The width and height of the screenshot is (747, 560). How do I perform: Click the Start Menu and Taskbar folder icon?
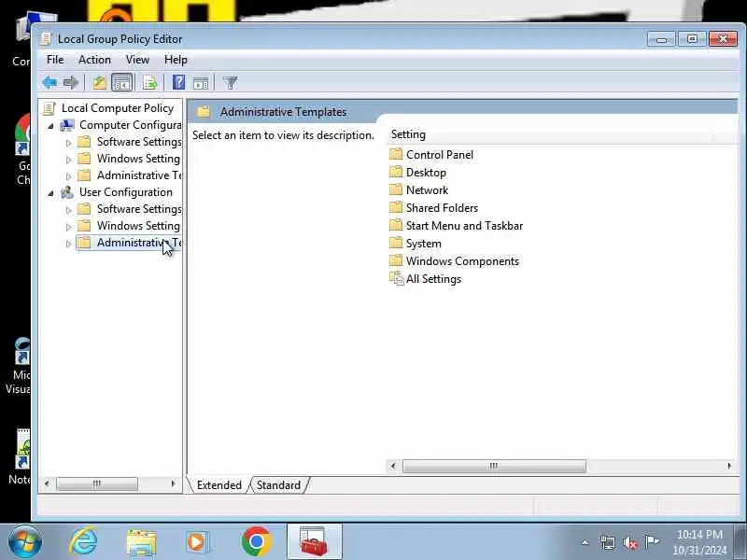(x=396, y=225)
